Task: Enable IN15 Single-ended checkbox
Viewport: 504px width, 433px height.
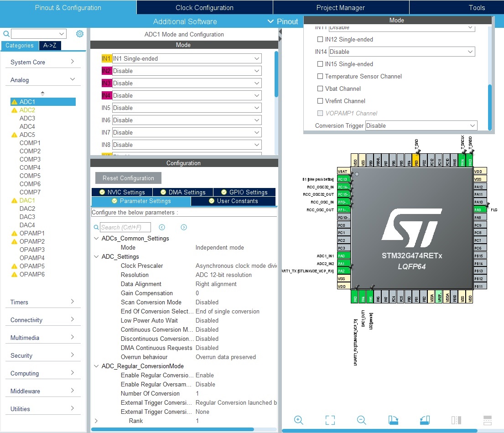Action: coord(320,64)
